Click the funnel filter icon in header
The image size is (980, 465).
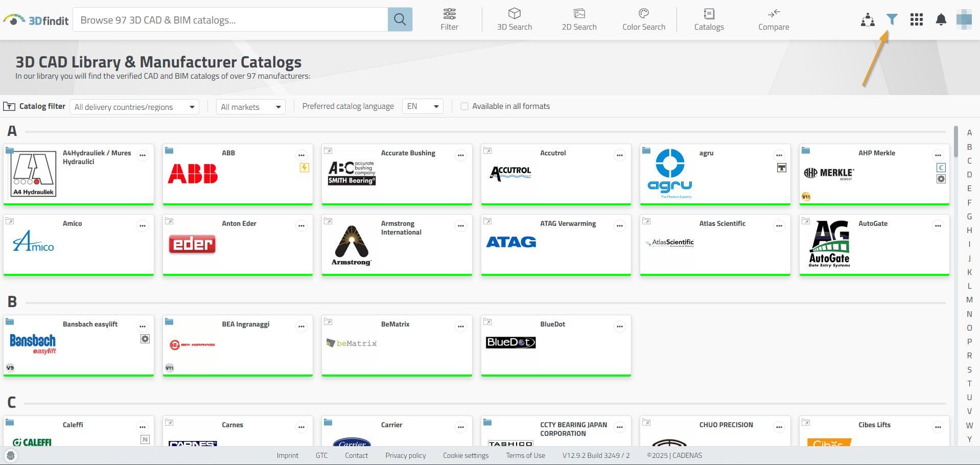[x=892, y=19]
